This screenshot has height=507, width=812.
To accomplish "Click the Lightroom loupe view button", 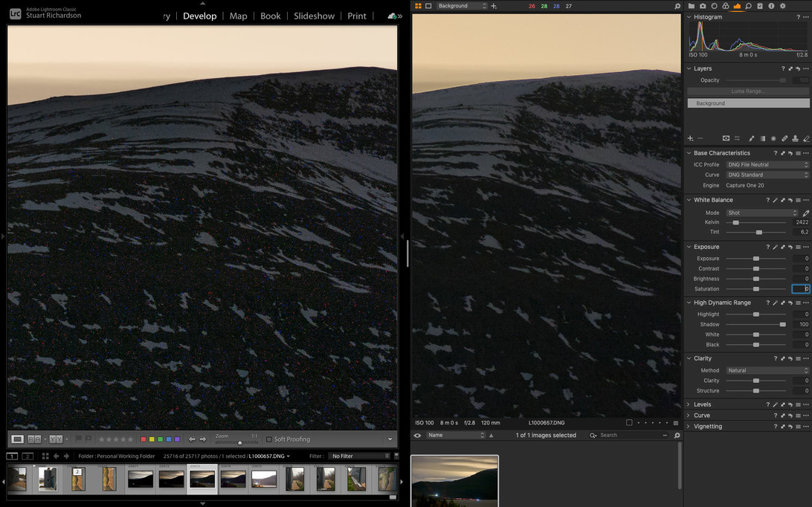I will (x=17, y=439).
